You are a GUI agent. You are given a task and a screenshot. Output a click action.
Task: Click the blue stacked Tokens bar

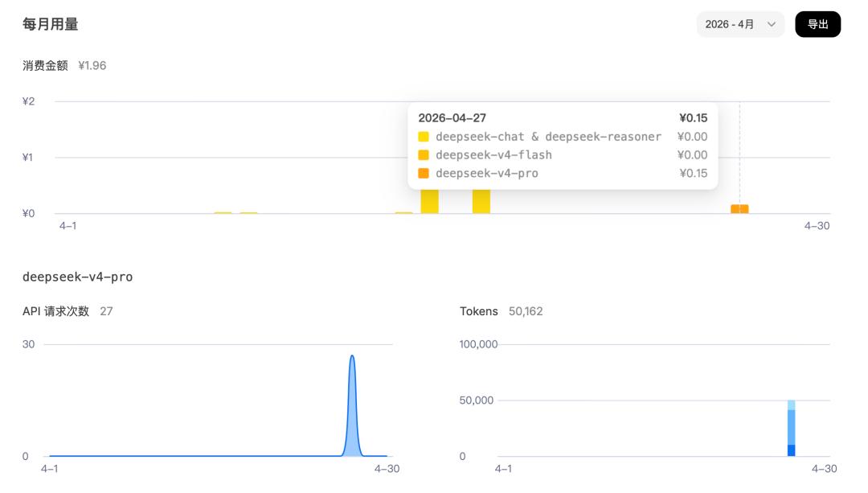point(791,428)
